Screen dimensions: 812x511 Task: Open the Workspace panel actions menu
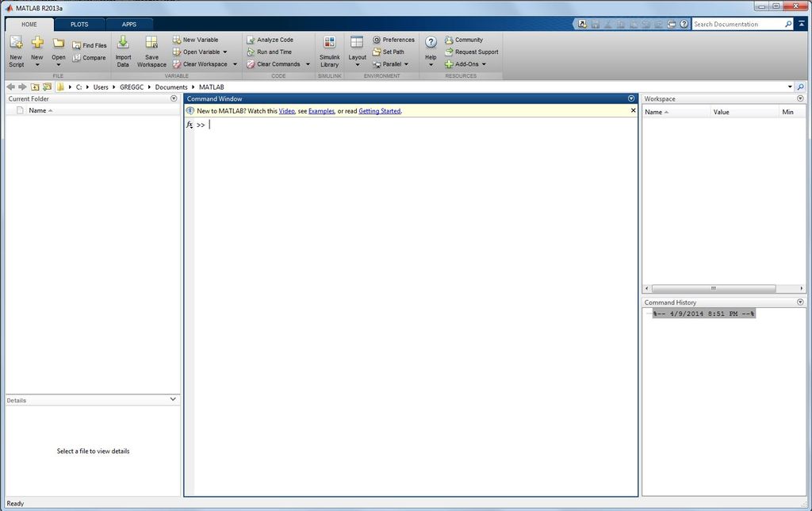800,98
